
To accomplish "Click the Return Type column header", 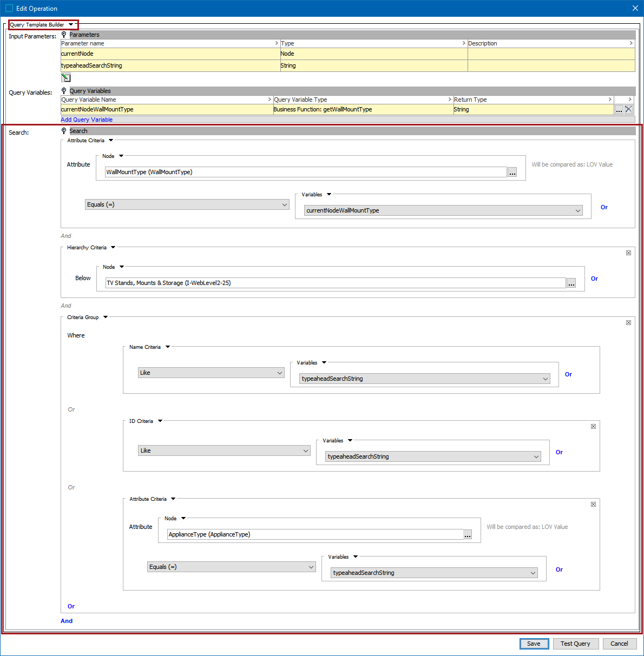I will (533, 100).
